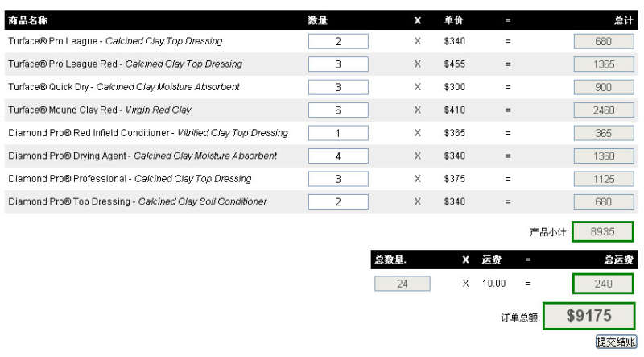This screenshot has height=357, width=644.
Task: Click Diamond Pro Top Dressing quantity box
Action: (338, 201)
